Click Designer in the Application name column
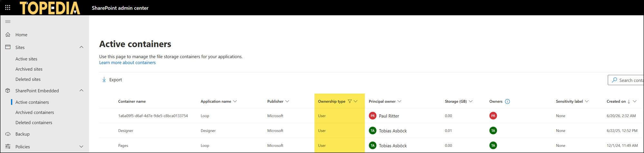Image resolution: width=644 pixels, height=153 pixels. 208,131
